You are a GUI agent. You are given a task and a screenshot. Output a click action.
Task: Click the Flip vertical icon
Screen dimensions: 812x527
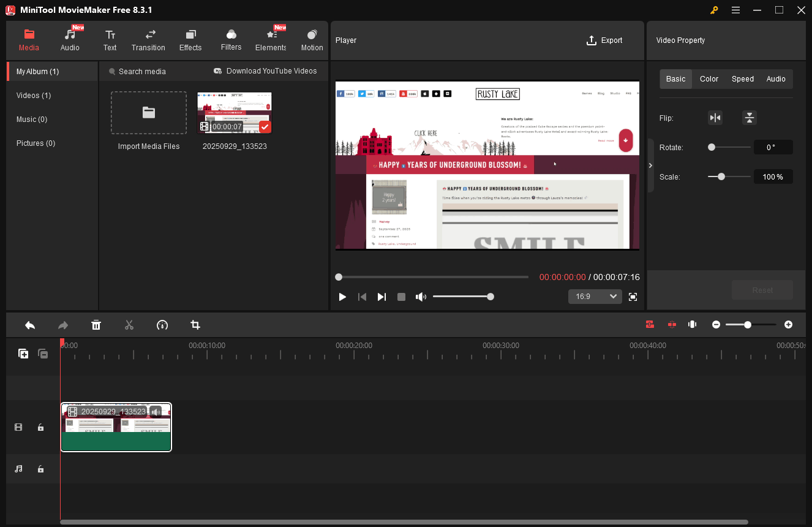click(x=749, y=118)
